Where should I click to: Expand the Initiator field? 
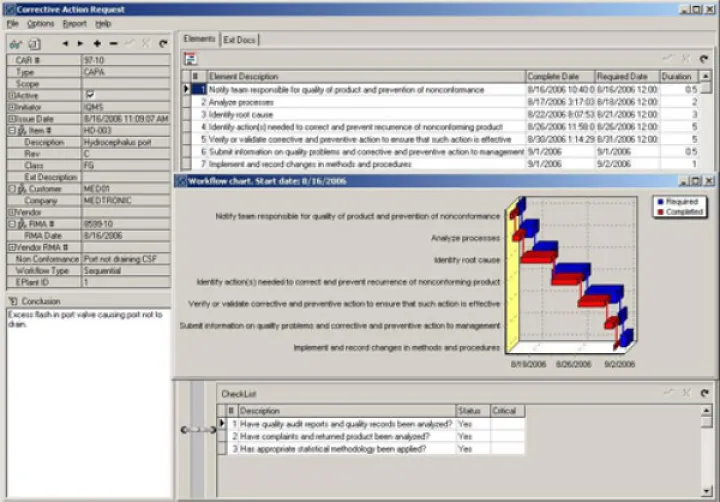(9, 106)
